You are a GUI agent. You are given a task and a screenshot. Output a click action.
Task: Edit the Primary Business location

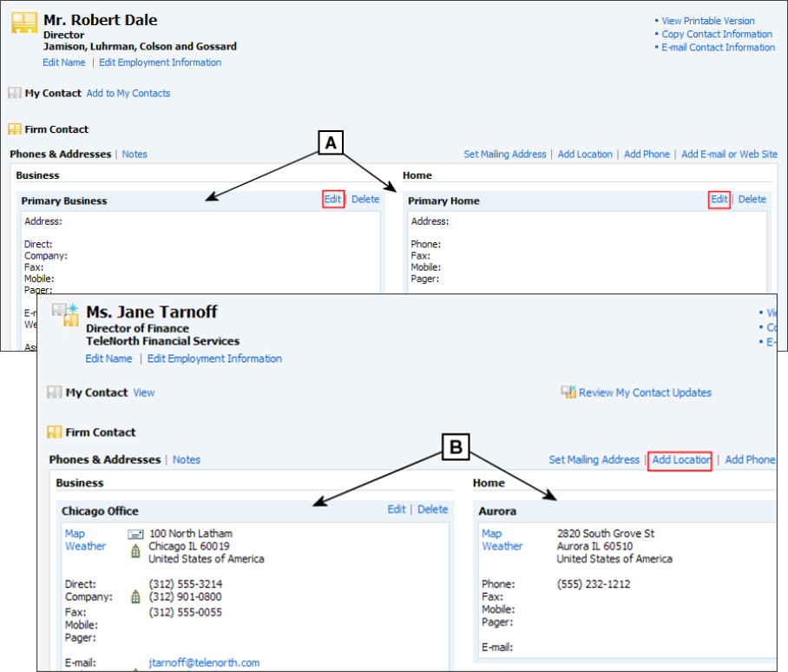point(332,199)
